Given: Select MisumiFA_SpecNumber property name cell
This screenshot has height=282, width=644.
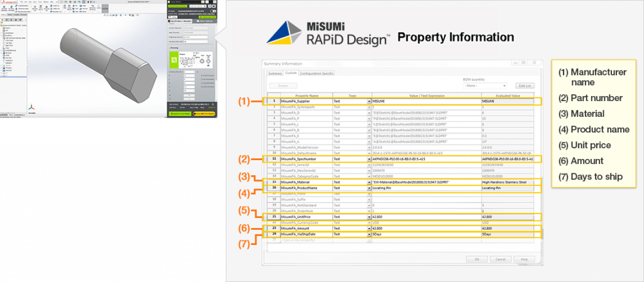Looking at the screenshot, I should 306,159.
